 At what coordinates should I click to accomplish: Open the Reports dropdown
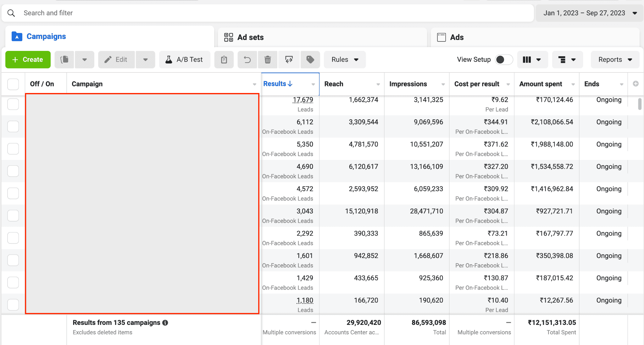[x=615, y=59]
